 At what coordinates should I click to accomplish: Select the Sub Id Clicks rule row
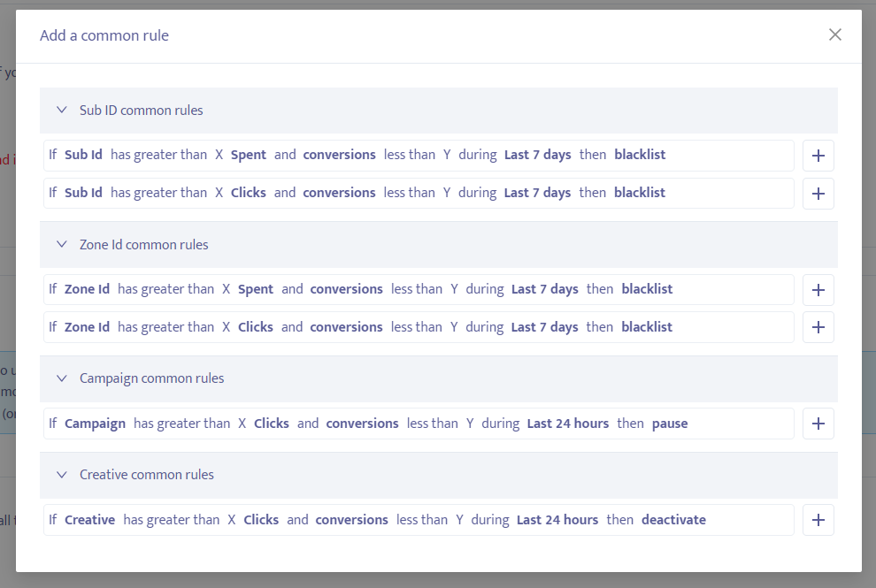point(418,193)
